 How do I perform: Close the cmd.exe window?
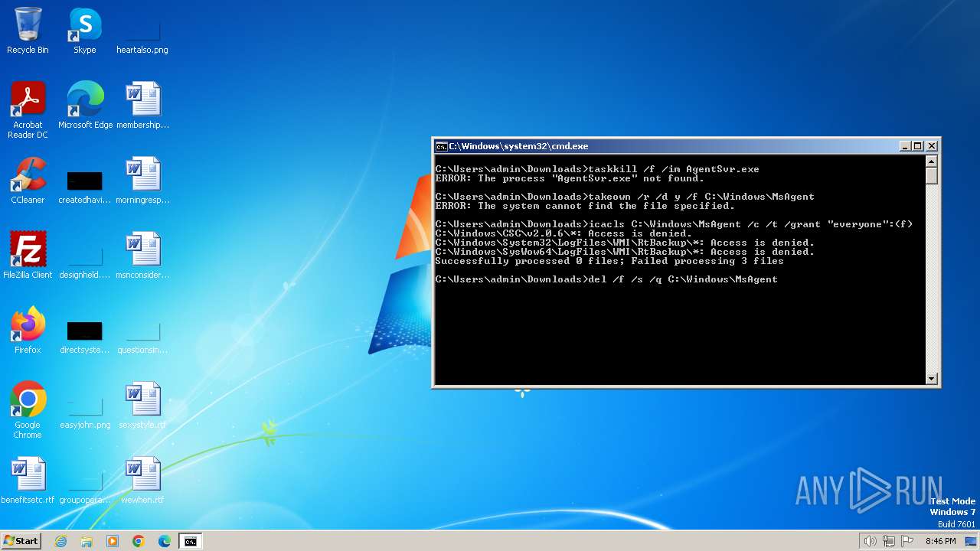tap(932, 146)
